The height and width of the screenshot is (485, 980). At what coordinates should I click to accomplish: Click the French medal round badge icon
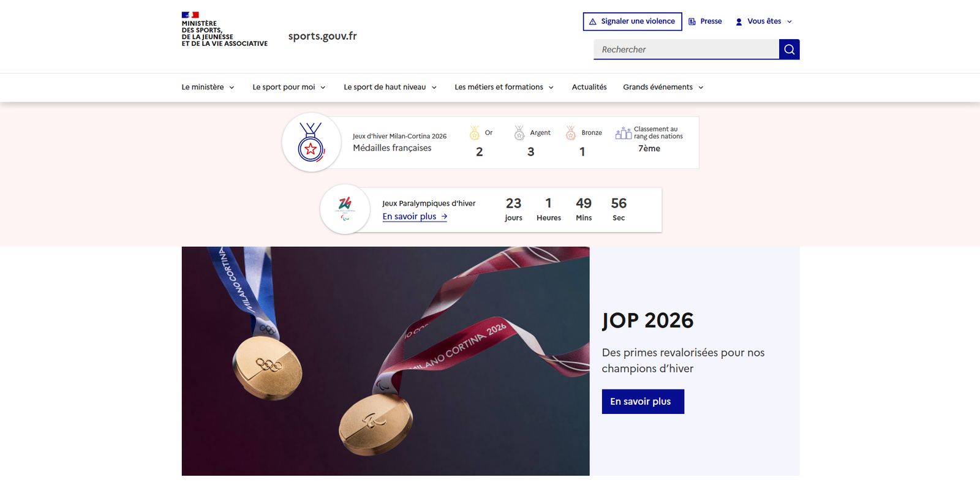[311, 142]
